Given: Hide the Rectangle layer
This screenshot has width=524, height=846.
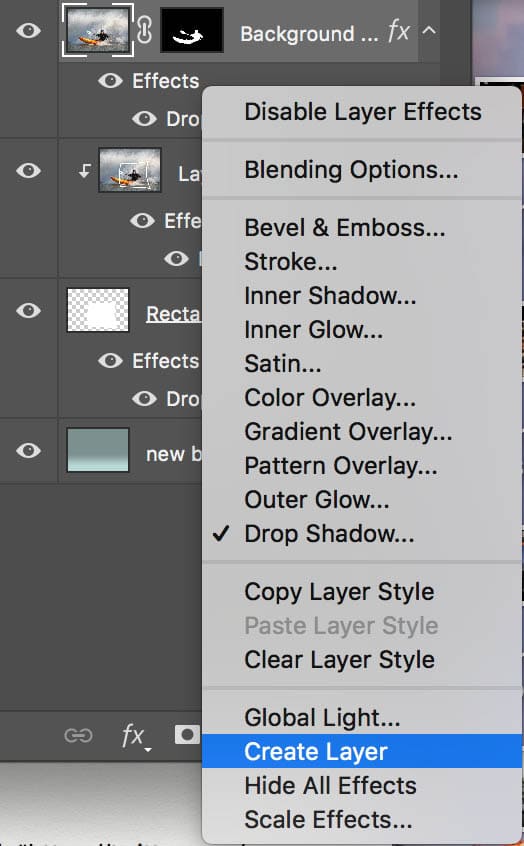Looking at the screenshot, I should 28,310.
